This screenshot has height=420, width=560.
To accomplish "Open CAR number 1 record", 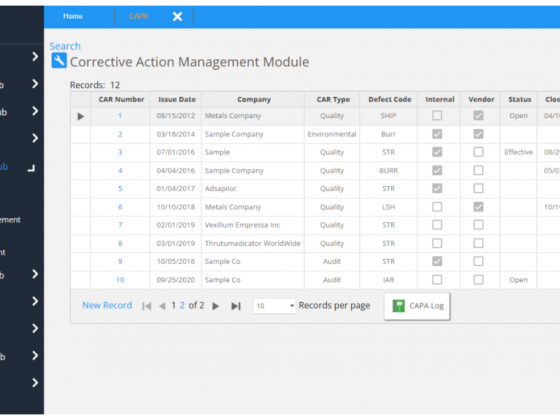I will [x=120, y=116].
